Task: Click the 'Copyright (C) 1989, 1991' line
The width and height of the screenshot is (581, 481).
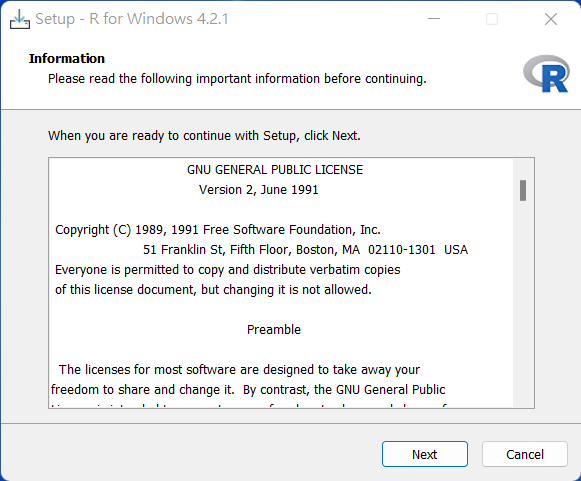Action: coord(218,230)
